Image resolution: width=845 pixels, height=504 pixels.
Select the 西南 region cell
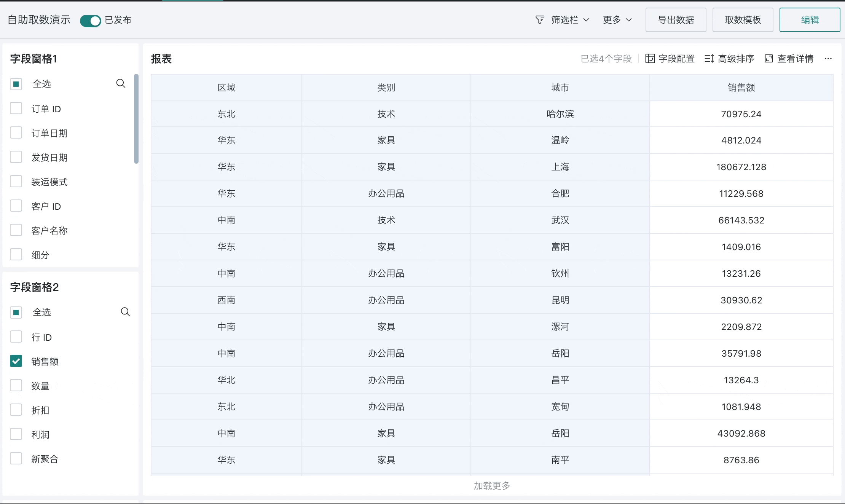point(226,300)
